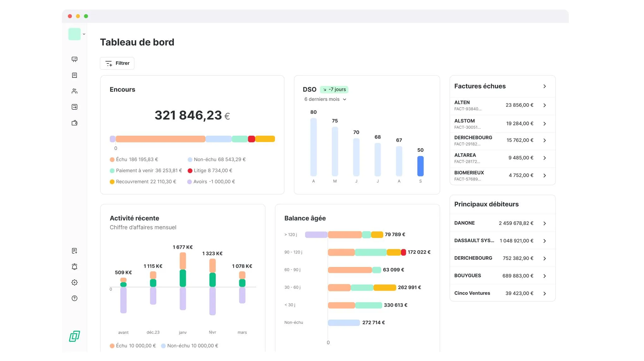Select the févr bar in Activité récente
The height and width of the screenshot is (361, 644).
(x=213, y=287)
